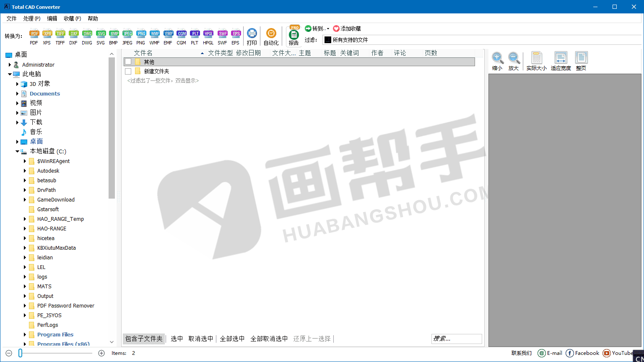Open the 转到 go-to dropdown
Screen dimensions: 644x362
pos(317,28)
